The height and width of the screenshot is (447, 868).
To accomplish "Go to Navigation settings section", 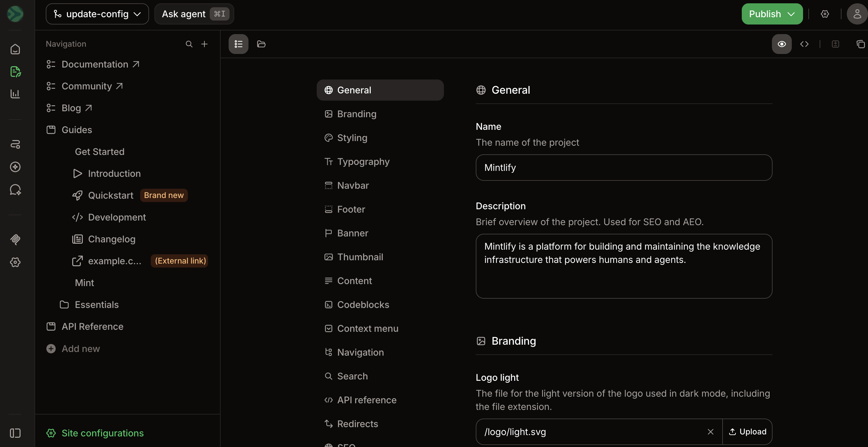I will click(380, 352).
